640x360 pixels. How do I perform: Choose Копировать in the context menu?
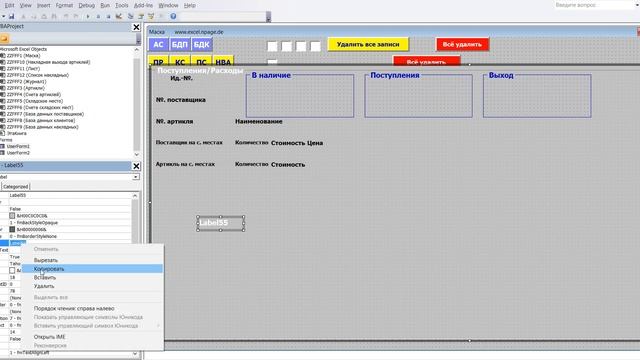[x=92, y=269]
